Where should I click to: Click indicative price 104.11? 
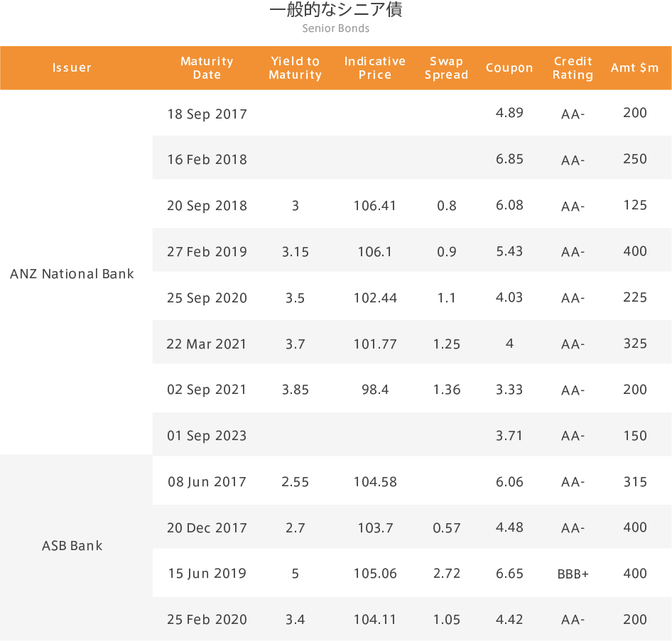point(374,620)
